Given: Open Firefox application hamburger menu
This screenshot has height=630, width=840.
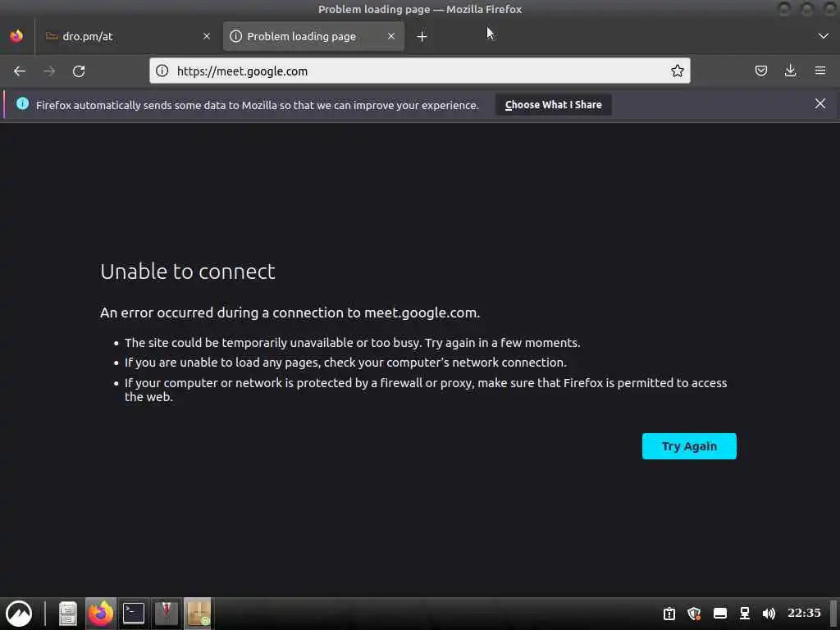Looking at the screenshot, I should coord(820,71).
